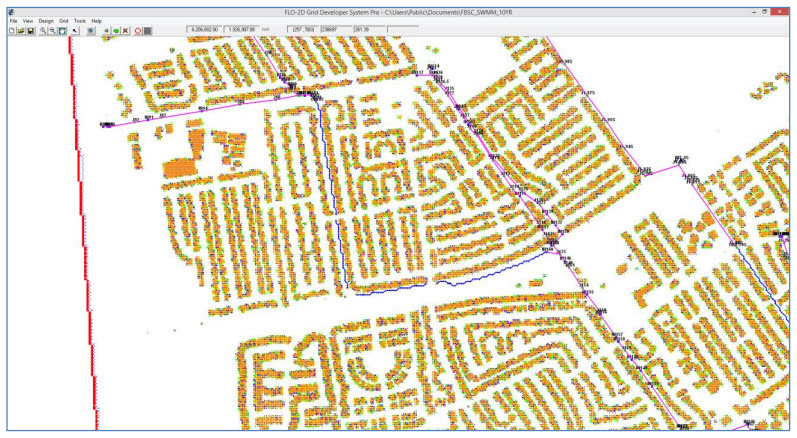797x438 pixels.
Task: Select the arrow pointer tool
Action: (75, 31)
